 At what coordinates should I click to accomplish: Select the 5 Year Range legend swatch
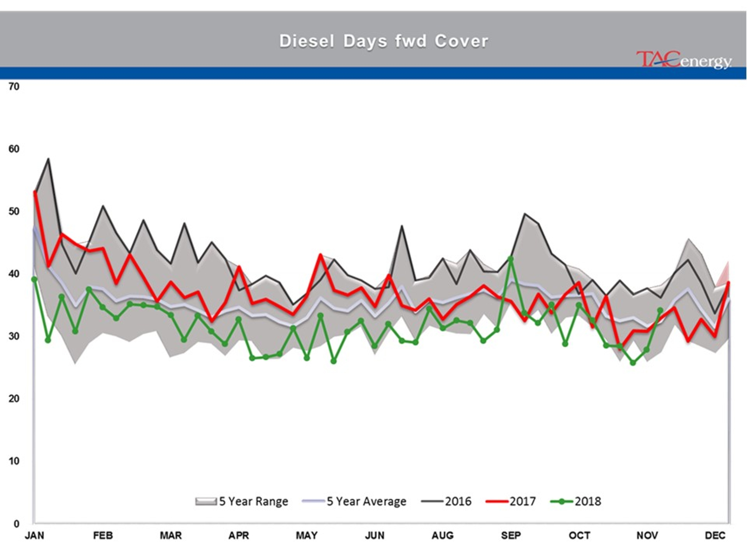coord(206,501)
